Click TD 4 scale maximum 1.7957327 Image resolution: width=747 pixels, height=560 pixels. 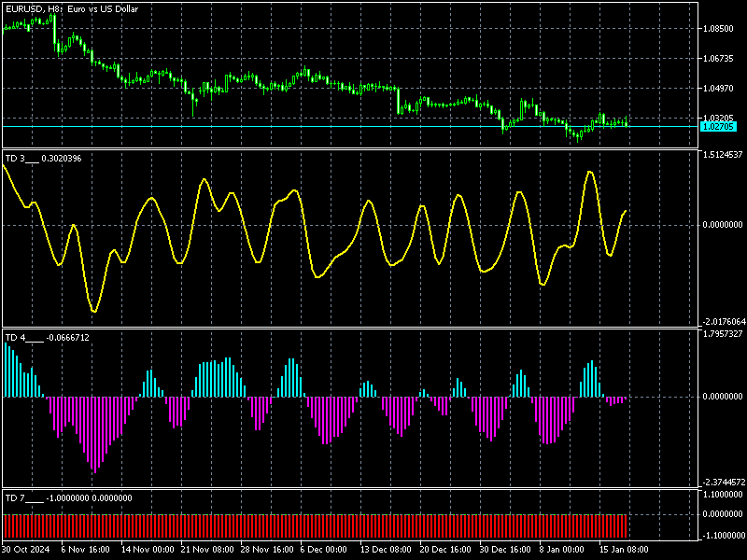[x=723, y=334]
